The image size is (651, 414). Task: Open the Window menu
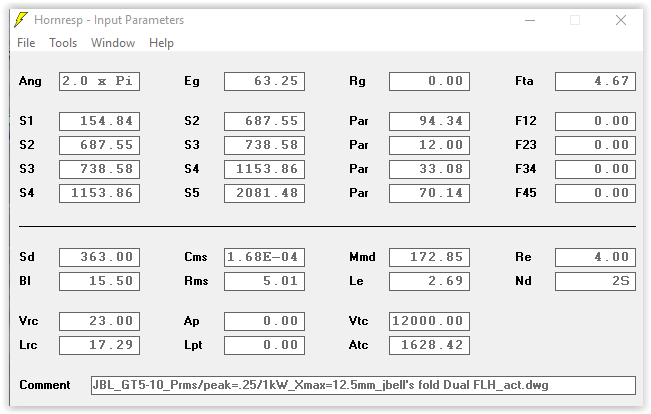[x=113, y=43]
